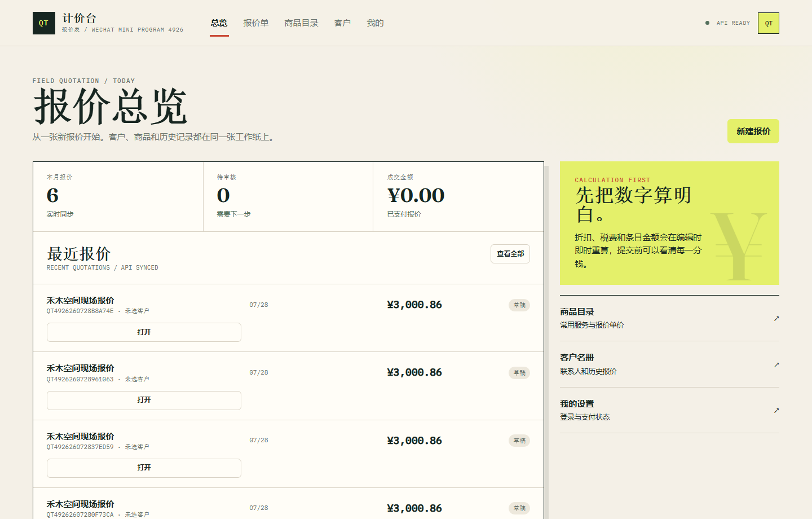Click 查看全部 button for recent quotations
812x519 pixels.
coord(510,254)
